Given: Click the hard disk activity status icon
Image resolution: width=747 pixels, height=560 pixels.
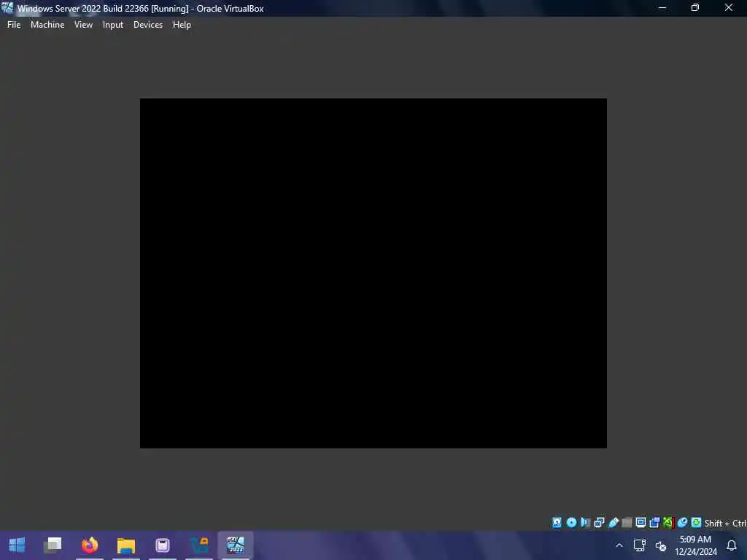Looking at the screenshot, I should [557, 522].
